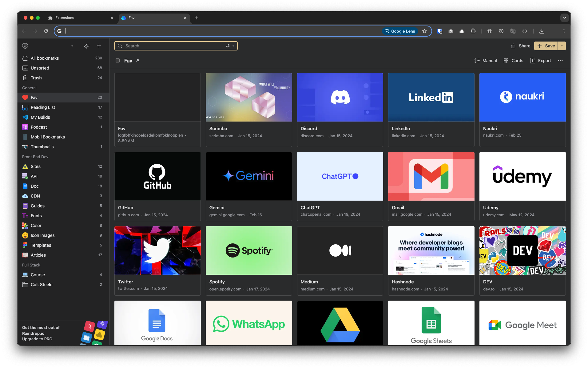
Task: Collapse the Full Stack group header
Action: pos(31,265)
